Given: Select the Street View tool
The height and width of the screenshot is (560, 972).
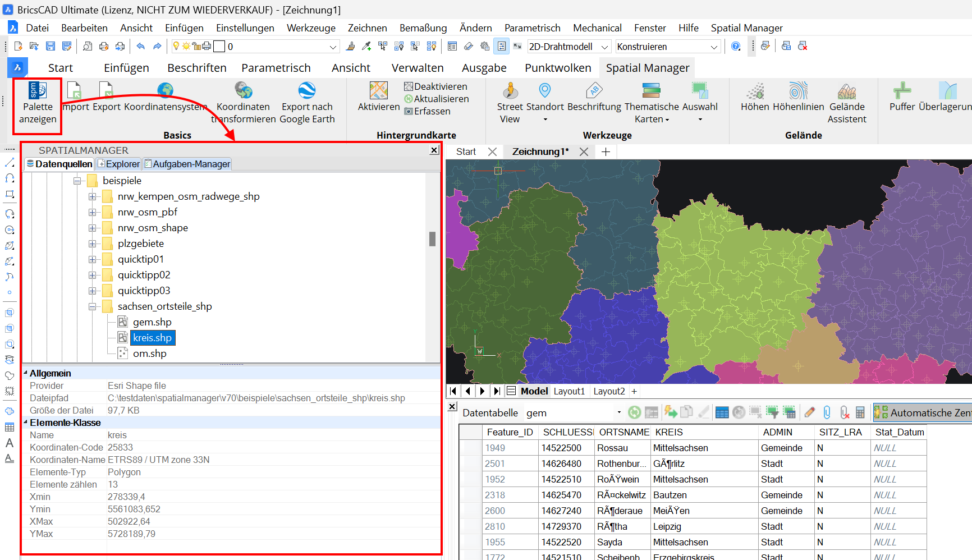Looking at the screenshot, I should tap(510, 101).
